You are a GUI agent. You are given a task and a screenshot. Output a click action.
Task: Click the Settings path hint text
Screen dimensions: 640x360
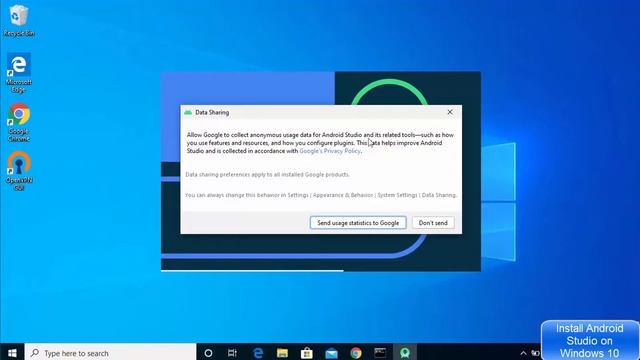(321, 195)
